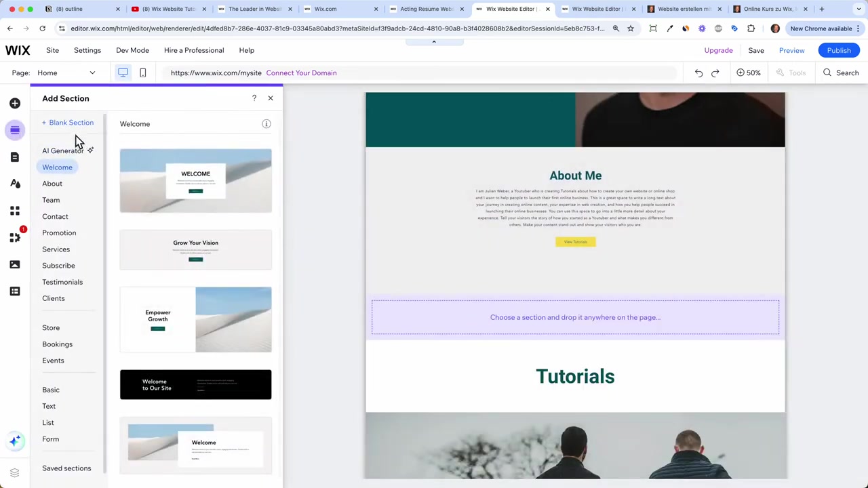The width and height of the screenshot is (868, 488).
Task: Open a new browser tab
Action: [821, 9]
